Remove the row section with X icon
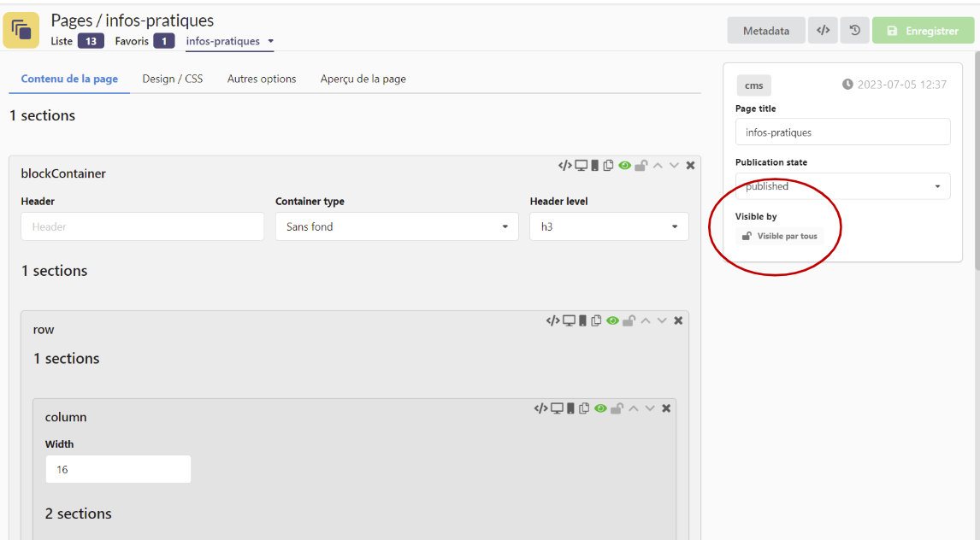 [x=678, y=321]
